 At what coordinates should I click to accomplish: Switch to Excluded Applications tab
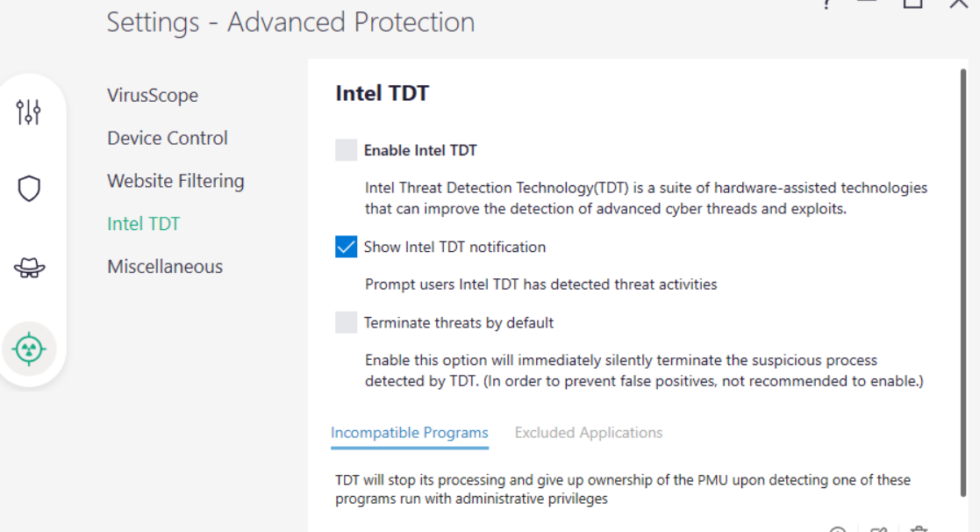(x=588, y=433)
